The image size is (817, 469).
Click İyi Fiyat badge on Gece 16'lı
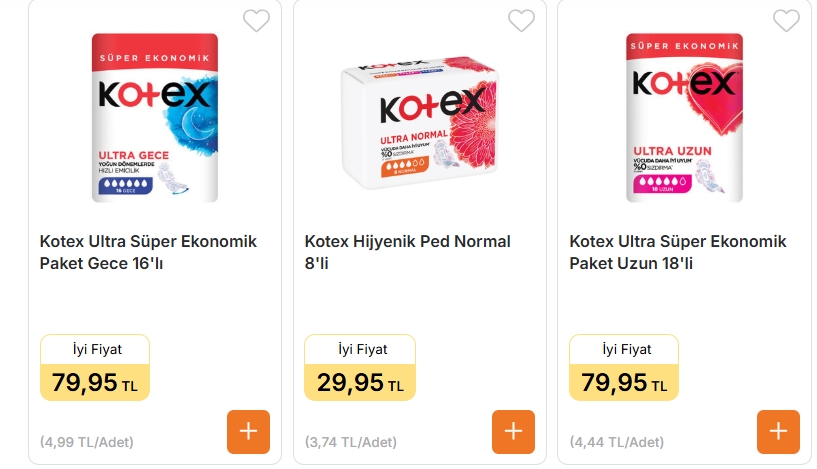95,349
